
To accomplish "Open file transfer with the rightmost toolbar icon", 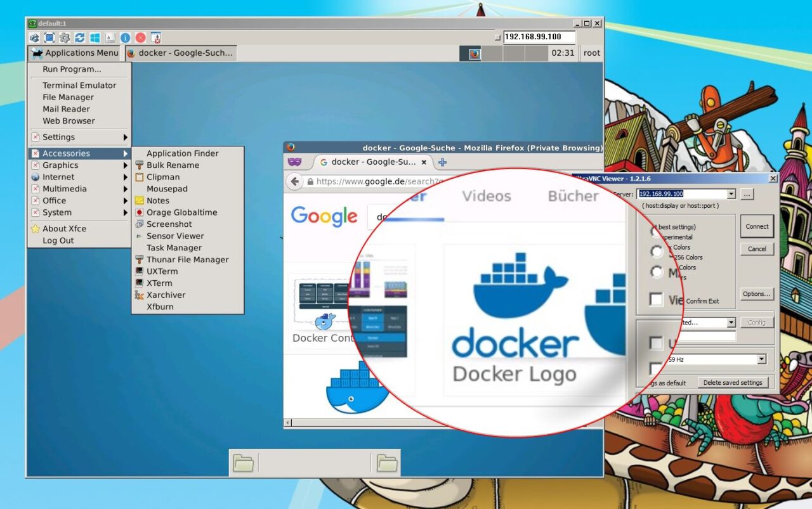I will click(155, 37).
